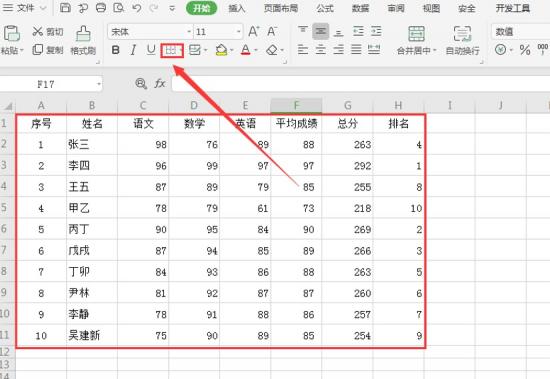This screenshot has height=379, width=550.
Task: Switch to the 页面布局 Page Layout tab
Action: (281, 8)
